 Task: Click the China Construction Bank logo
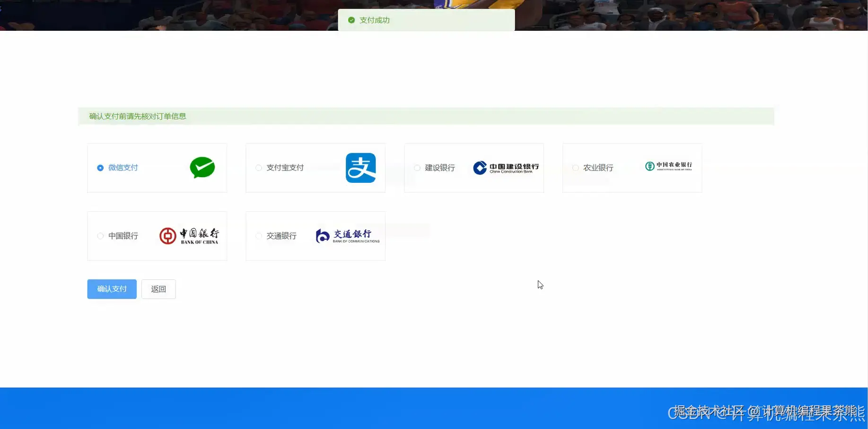coord(504,168)
